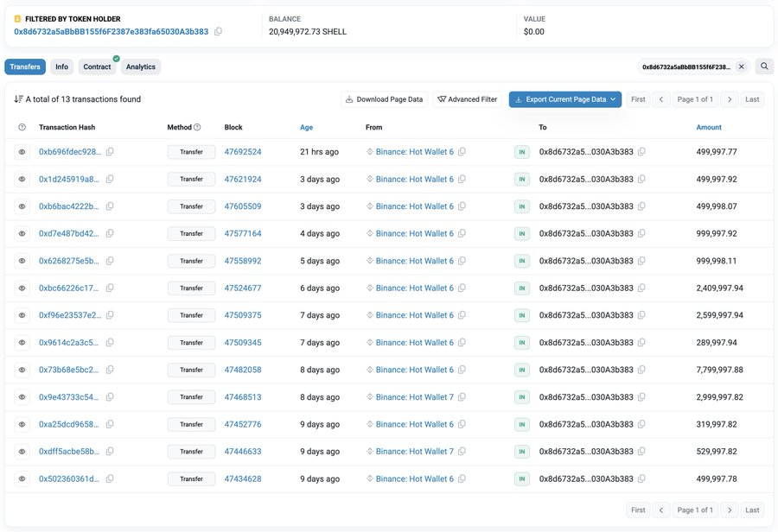Click the Download Page Data button
This screenshot has width=778, height=532.
[386, 98]
